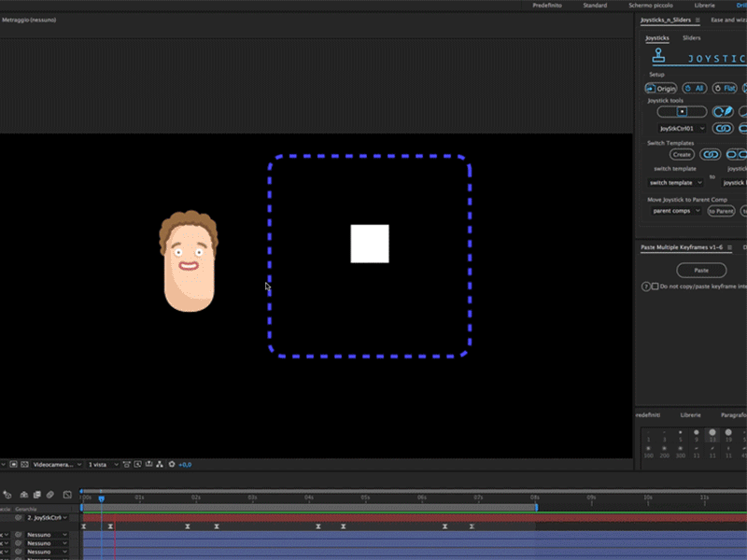This screenshot has width=747, height=560.
Task: Click the mini-flowchart icon in the viewer toolbar
Action: (x=159, y=465)
